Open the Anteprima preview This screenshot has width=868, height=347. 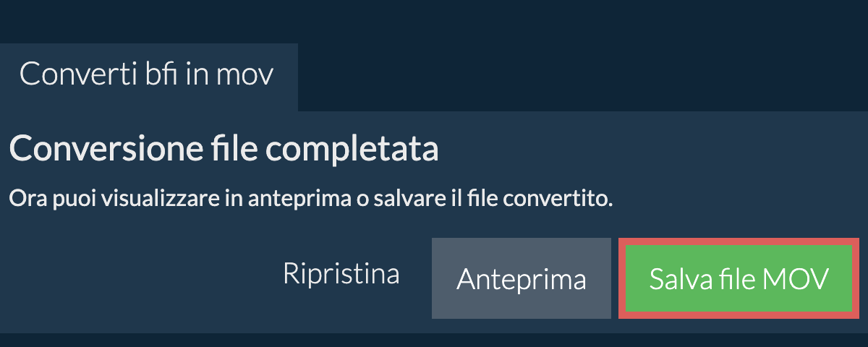[521, 279]
